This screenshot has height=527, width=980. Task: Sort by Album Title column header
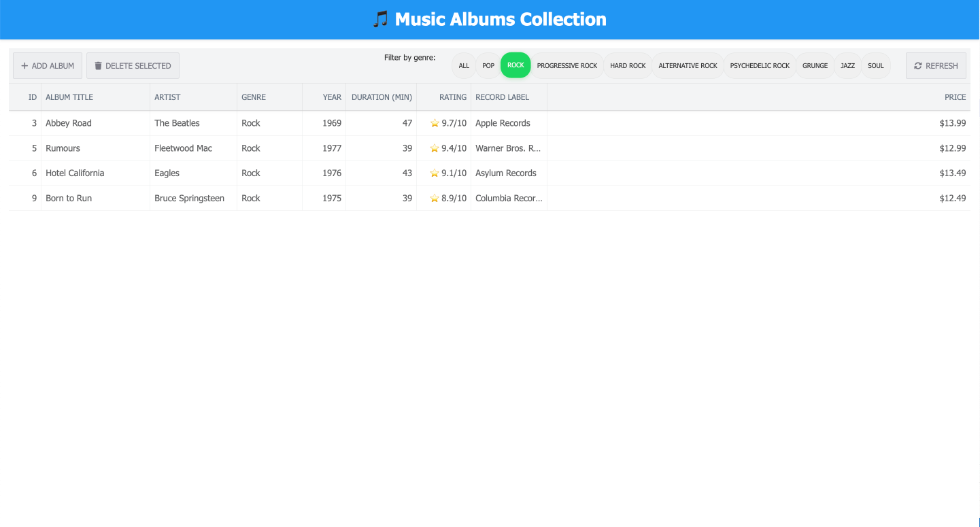point(96,97)
